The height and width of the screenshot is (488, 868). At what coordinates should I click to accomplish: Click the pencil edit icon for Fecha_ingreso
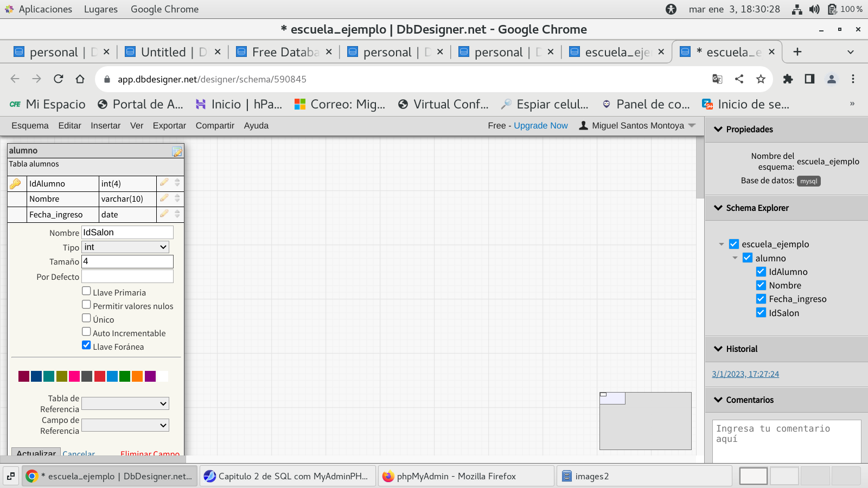click(164, 214)
